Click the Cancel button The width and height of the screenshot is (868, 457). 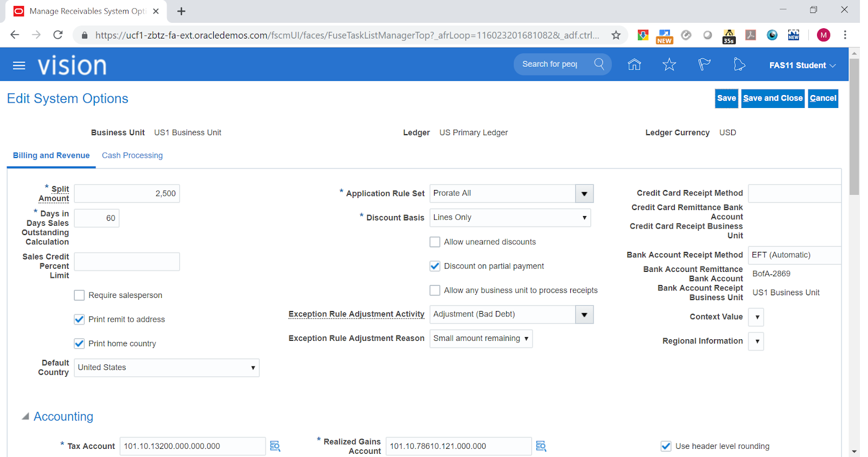click(x=823, y=98)
